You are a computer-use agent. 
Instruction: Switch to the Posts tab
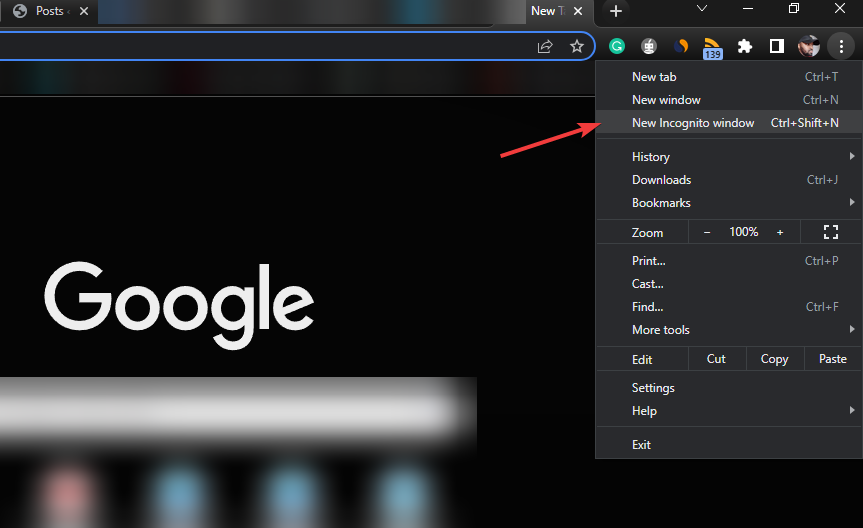[x=48, y=11]
